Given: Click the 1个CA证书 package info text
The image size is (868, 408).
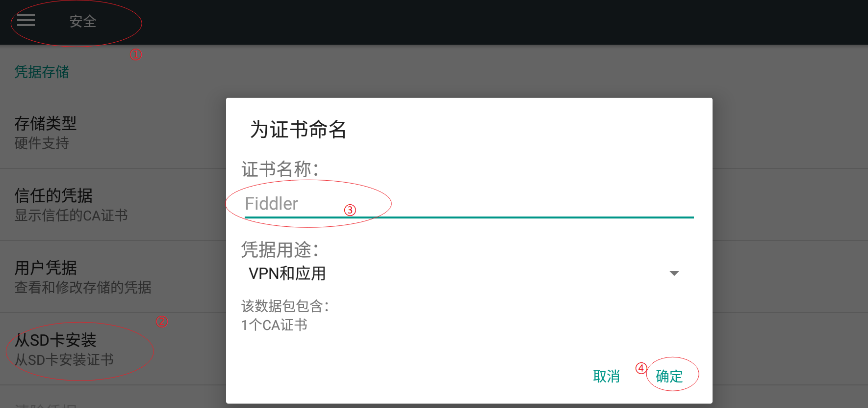Looking at the screenshot, I should click(x=274, y=325).
